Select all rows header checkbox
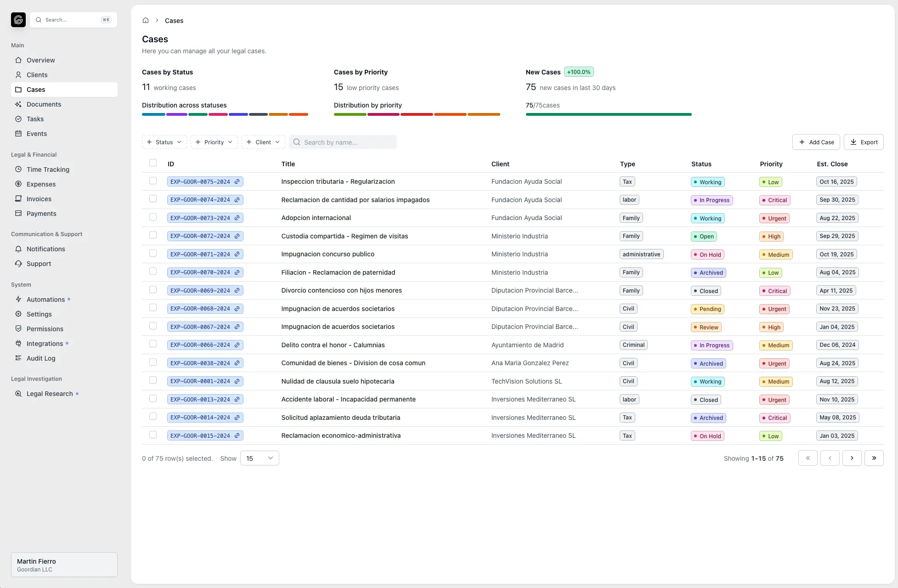 click(153, 163)
